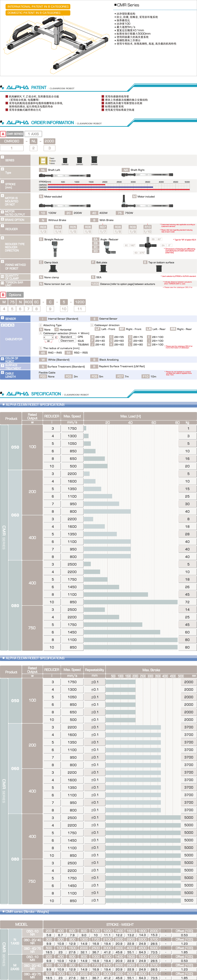Screen dimensions: 197x980
Task: Click the International Patent in 8 Categories banner
Action: (38, 6)
